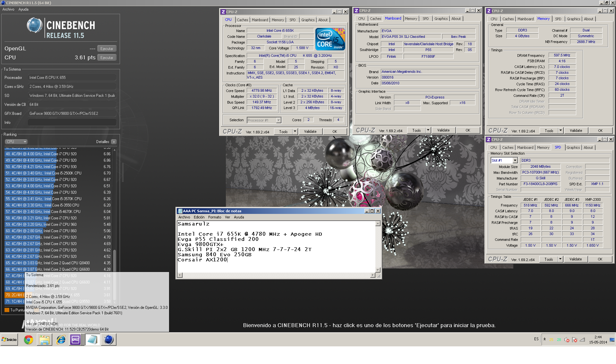Click Cinebench title bar app icon
This screenshot has width=616, height=364.
(x=3, y=3)
